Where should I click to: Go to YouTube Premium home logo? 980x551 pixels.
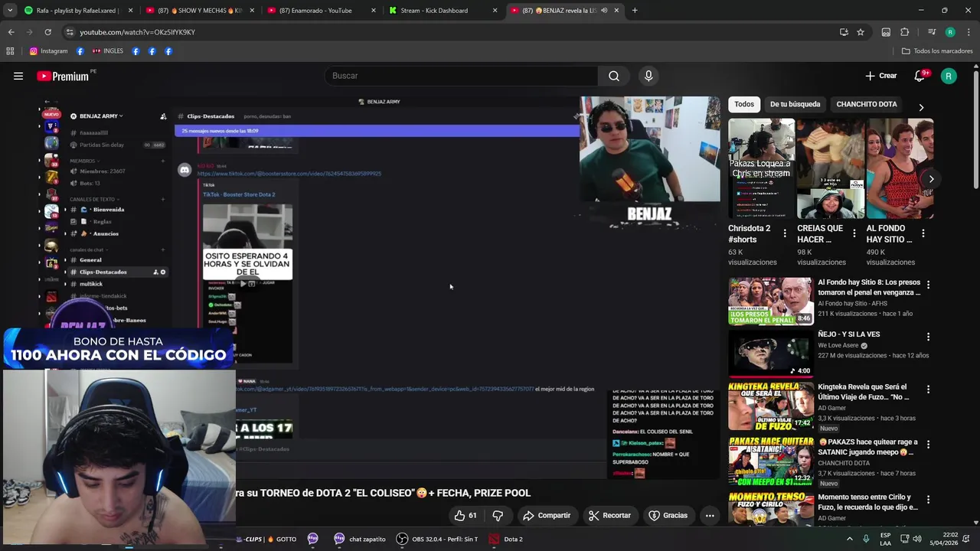click(62, 76)
